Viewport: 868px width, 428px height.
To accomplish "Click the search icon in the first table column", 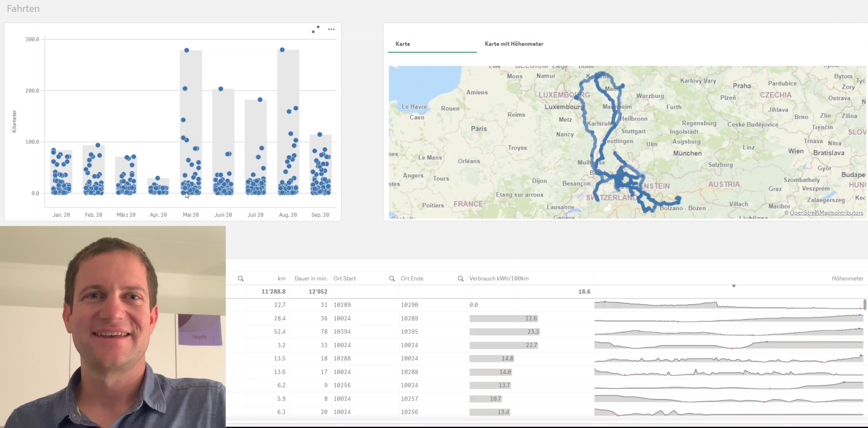I will pos(241,279).
